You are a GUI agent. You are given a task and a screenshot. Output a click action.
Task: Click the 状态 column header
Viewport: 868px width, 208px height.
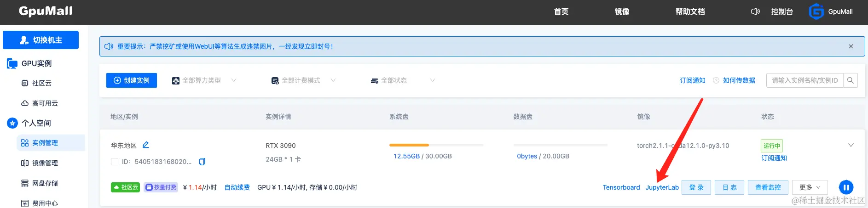[768, 117]
